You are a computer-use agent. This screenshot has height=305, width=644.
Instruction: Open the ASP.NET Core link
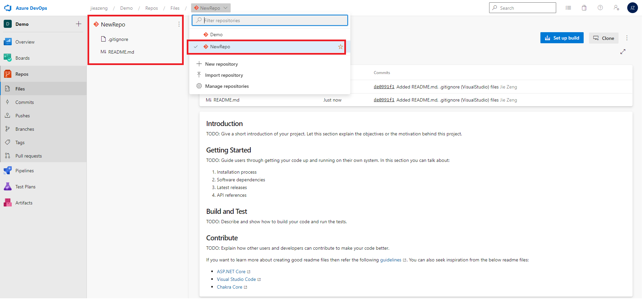tap(231, 271)
